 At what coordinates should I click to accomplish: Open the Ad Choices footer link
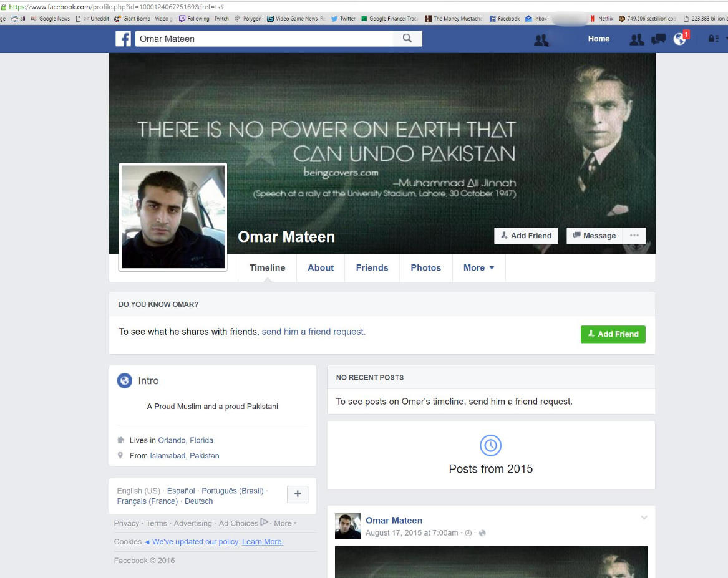coord(238,523)
